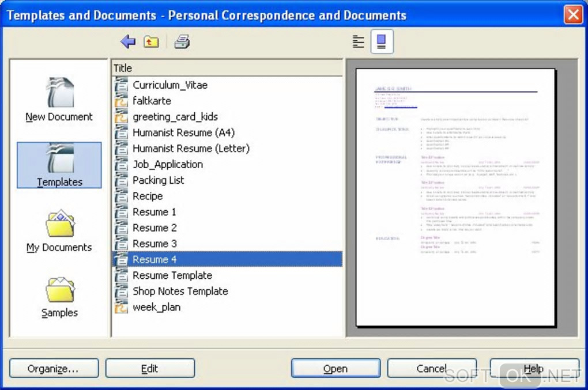Image resolution: width=588 pixels, height=390 pixels.
Task: Select faltkarte template
Action: pos(227,101)
